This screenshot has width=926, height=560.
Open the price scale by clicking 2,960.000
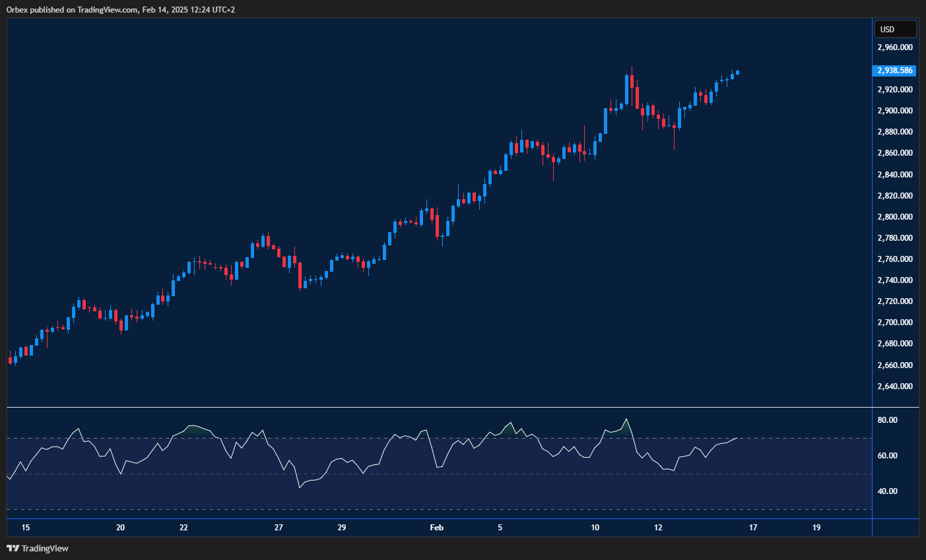(895, 47)
